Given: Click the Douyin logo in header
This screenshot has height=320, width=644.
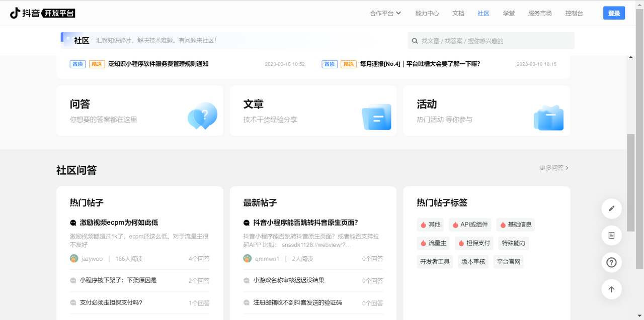Looking at the screenshot, I should point(42,13).
